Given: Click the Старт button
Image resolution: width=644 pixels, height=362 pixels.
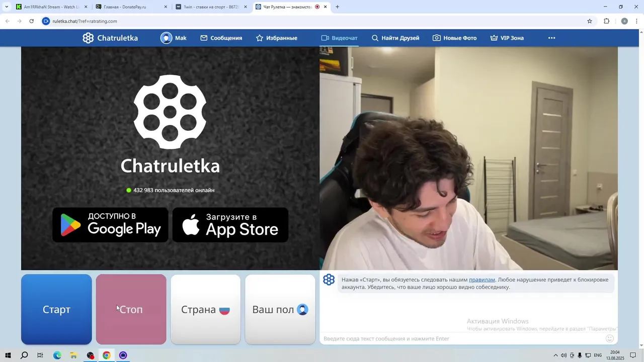Looking at the screenshot, I should tap(56, 309).
